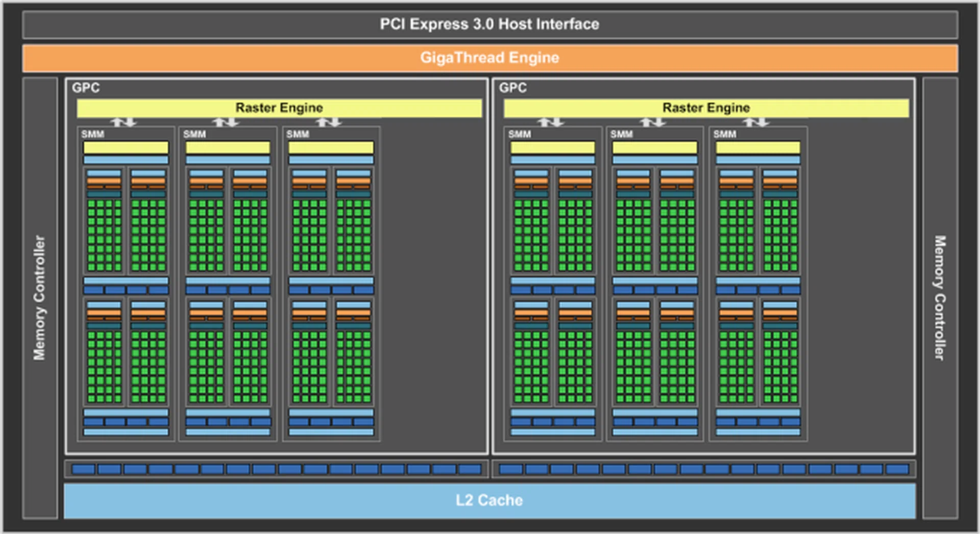Click the GPC label of the left cluster
980x534 pixels.
(86, 88)
